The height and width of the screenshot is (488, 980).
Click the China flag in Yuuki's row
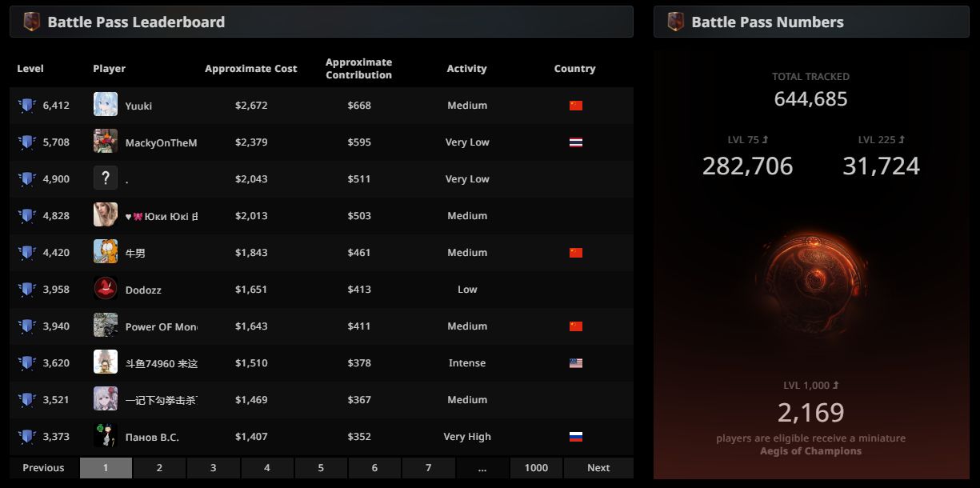coord(576,106)
